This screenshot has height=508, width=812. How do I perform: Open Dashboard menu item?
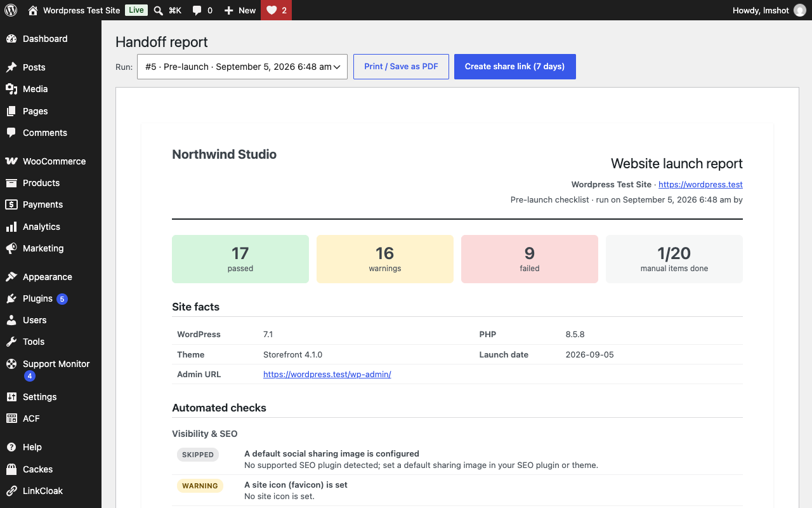click(x=45, y=39)
